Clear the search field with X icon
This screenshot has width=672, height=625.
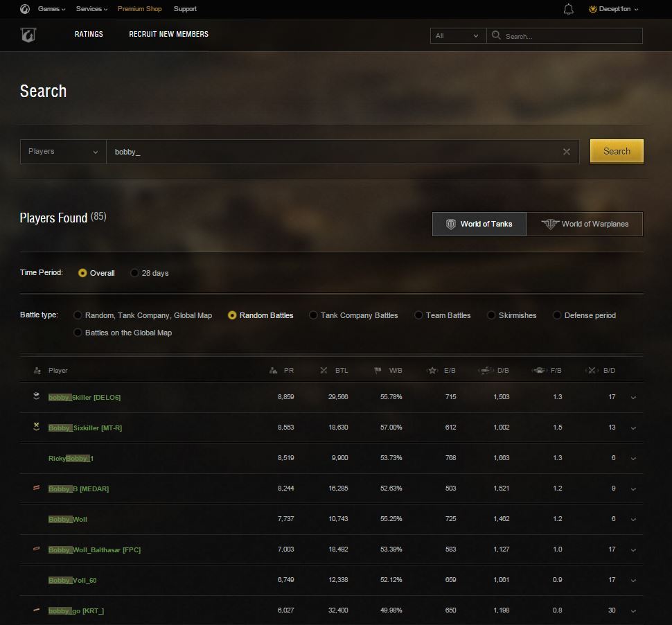[x=566, y=152]
